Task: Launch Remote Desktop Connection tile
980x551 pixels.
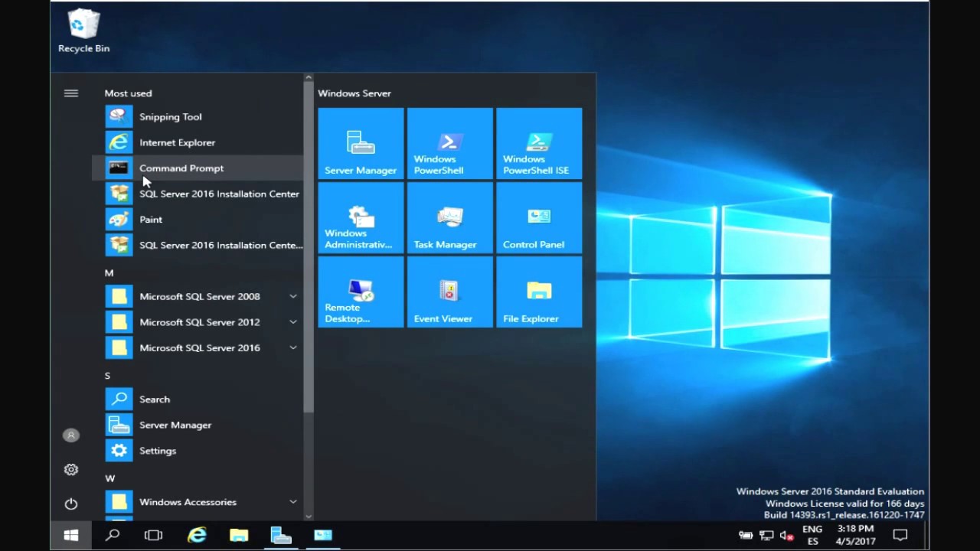Action: coord(361,292)
